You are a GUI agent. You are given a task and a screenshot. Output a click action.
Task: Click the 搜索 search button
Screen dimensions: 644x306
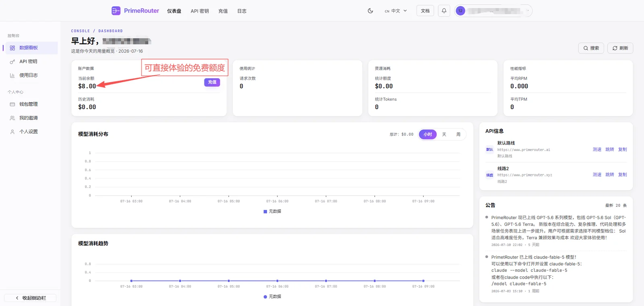click(x=591, y=48)
